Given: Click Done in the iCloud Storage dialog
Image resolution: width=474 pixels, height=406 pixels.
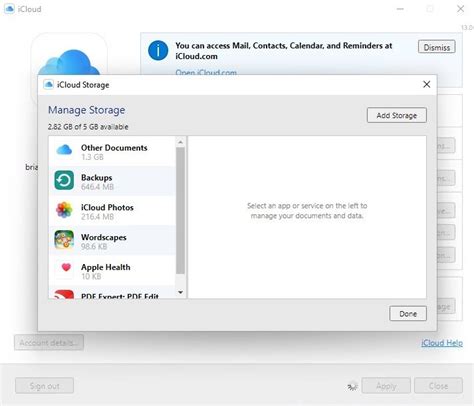Looking at the screenshot, I should click(x=408, y=314).
